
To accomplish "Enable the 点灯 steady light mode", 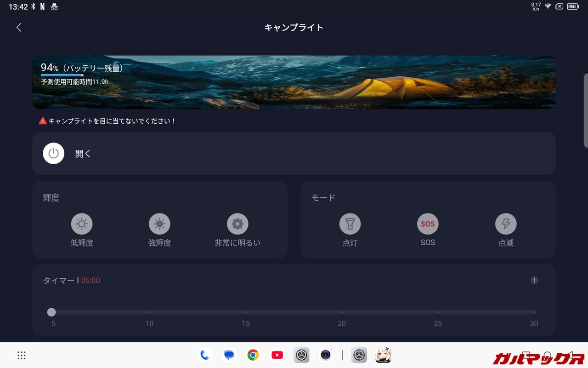I will [350, 224].
